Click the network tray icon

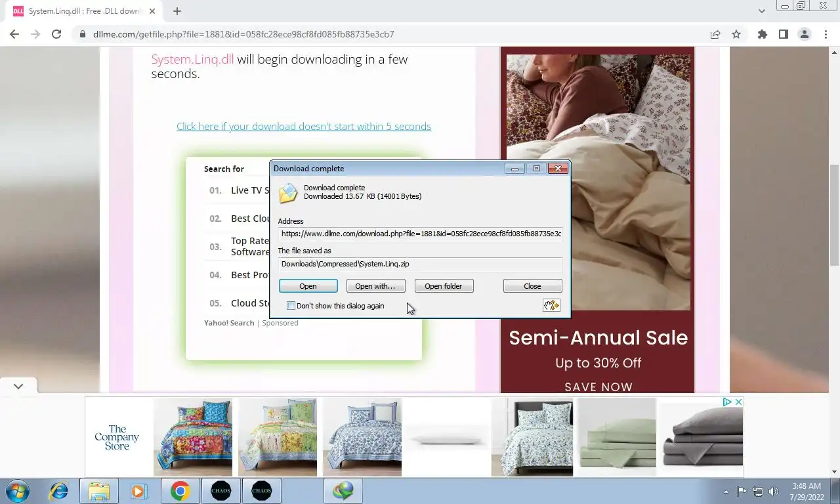[758, 491]
